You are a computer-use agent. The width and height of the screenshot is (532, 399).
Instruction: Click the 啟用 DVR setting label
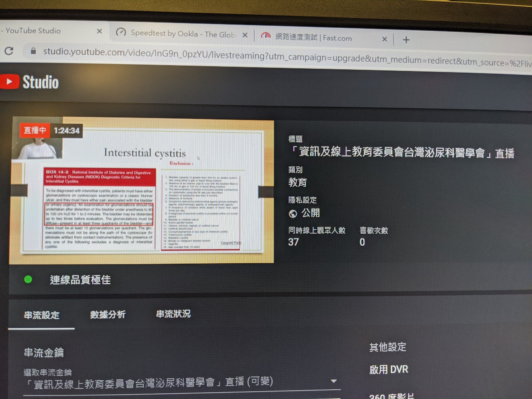(388, 369)
